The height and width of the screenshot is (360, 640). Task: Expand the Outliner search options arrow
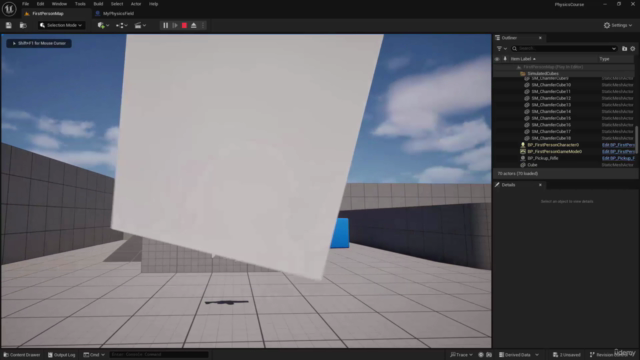(613, 49)
